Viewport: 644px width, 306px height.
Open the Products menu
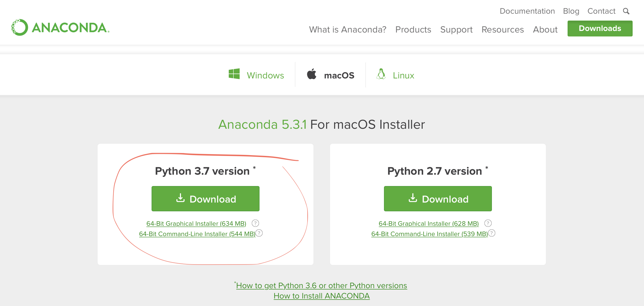(413, 29)
